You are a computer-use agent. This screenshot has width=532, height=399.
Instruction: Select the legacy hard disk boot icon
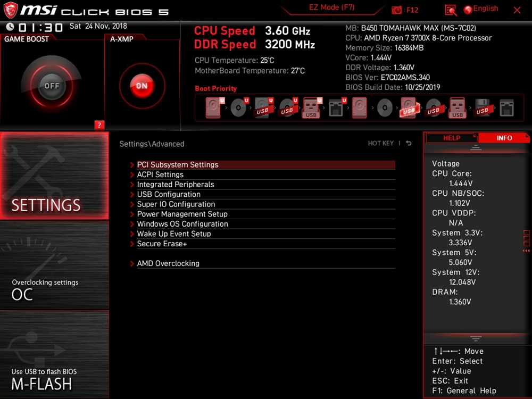[360, 108]
